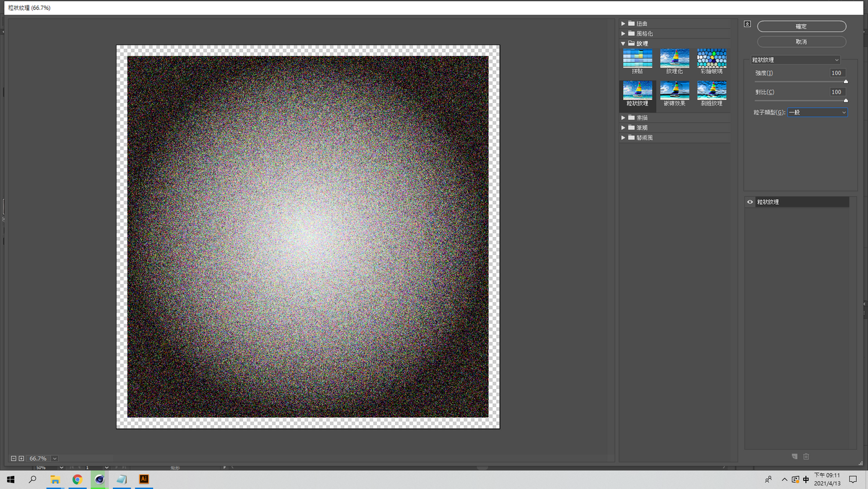Click the 確定 button

pyautogui.click(x=801, y=27)
